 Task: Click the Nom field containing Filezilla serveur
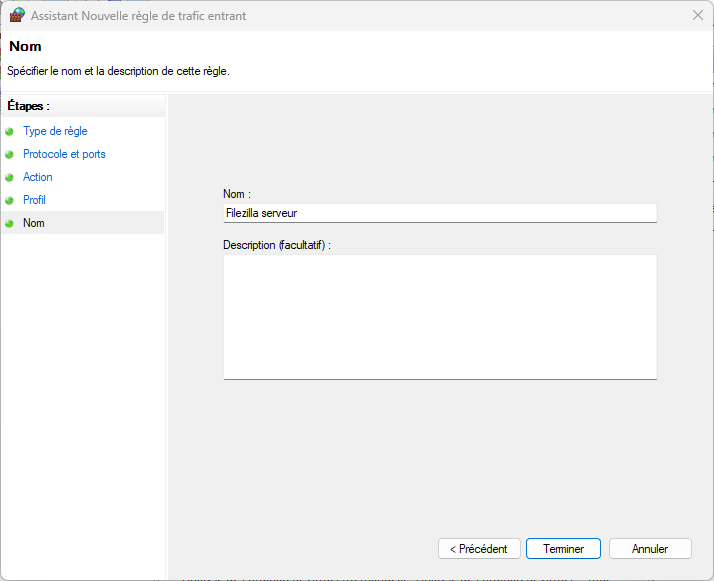(x=439, y=213)
